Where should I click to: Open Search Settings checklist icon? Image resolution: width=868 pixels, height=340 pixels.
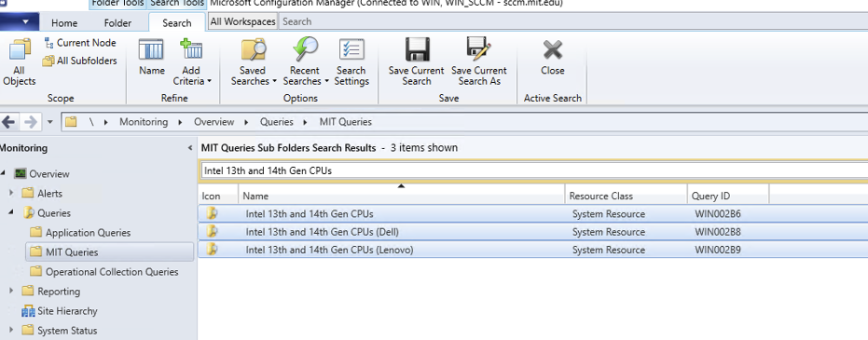click(x=351, y=49)
